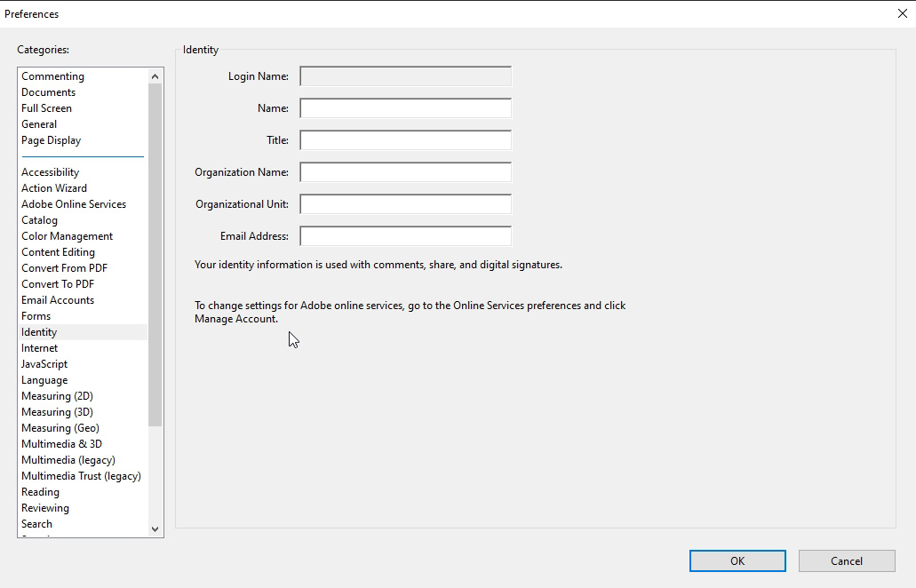The width and height of the screenshot is (916, 588).
Task: Open the Multimedia Trust (legacy) preferences
Action: (x=81, y=475)
